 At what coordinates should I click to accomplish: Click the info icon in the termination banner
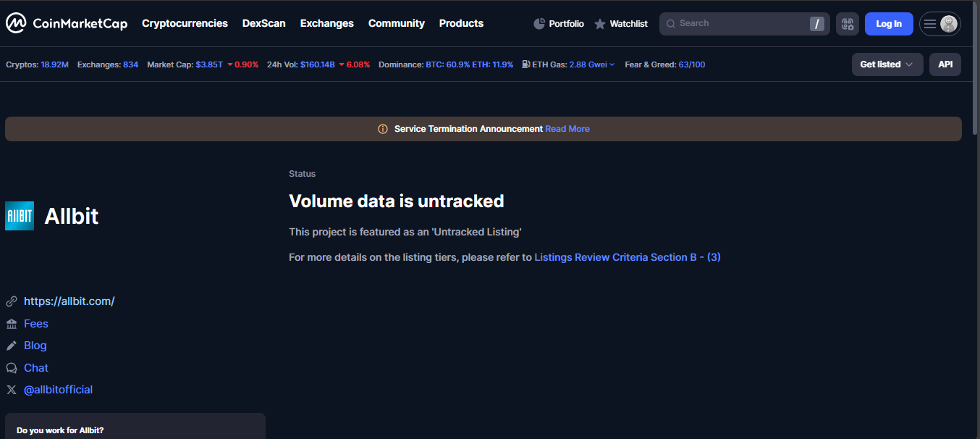click(x=383, y=129)
